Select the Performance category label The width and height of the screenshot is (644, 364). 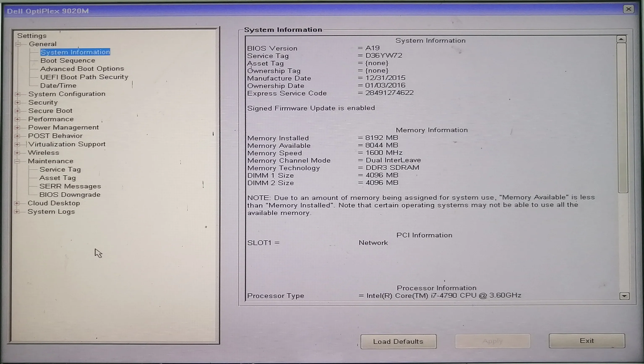click(x=51, y=119)
